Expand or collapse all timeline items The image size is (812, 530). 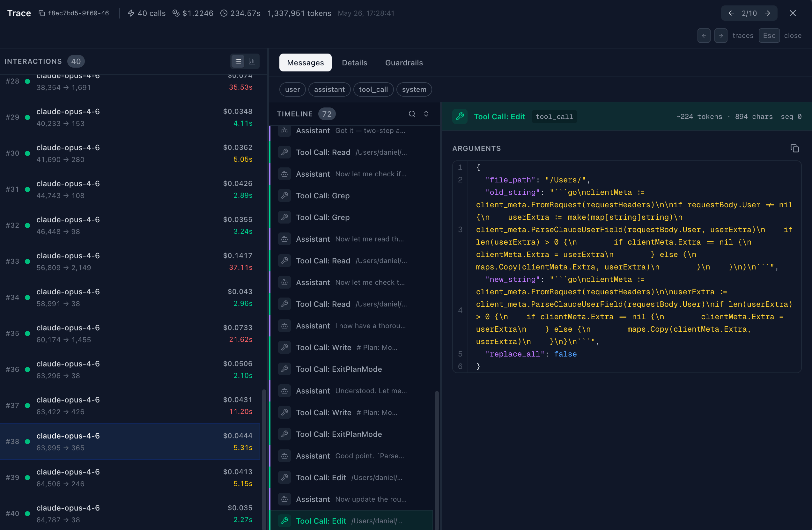(x=426, y=114)
